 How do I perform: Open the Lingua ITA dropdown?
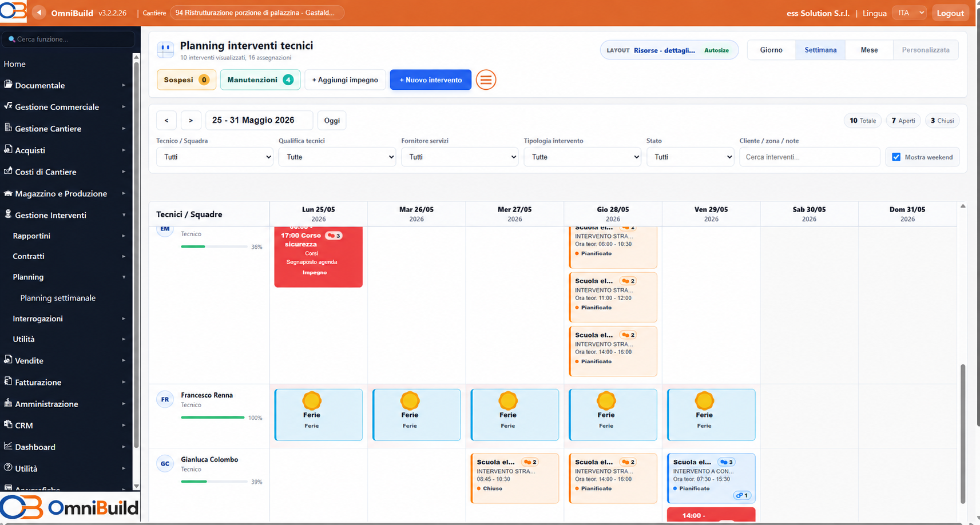[x=909, y=13]
